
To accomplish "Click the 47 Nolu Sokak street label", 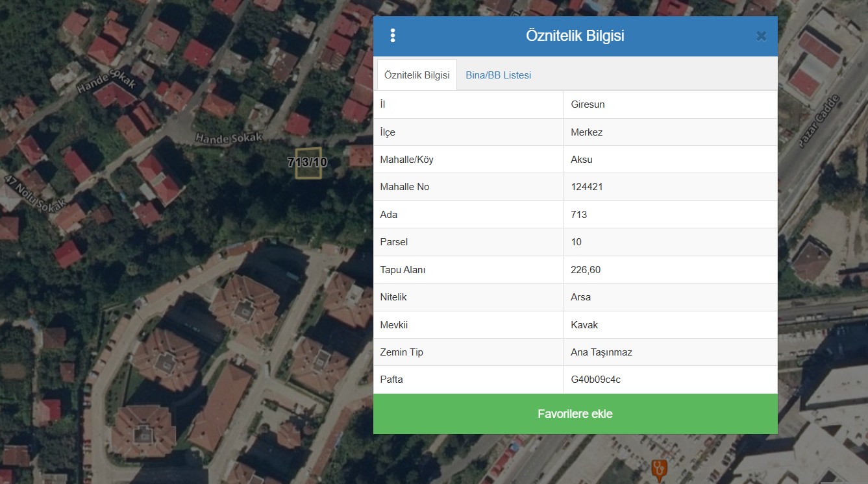I will [35, 193].
